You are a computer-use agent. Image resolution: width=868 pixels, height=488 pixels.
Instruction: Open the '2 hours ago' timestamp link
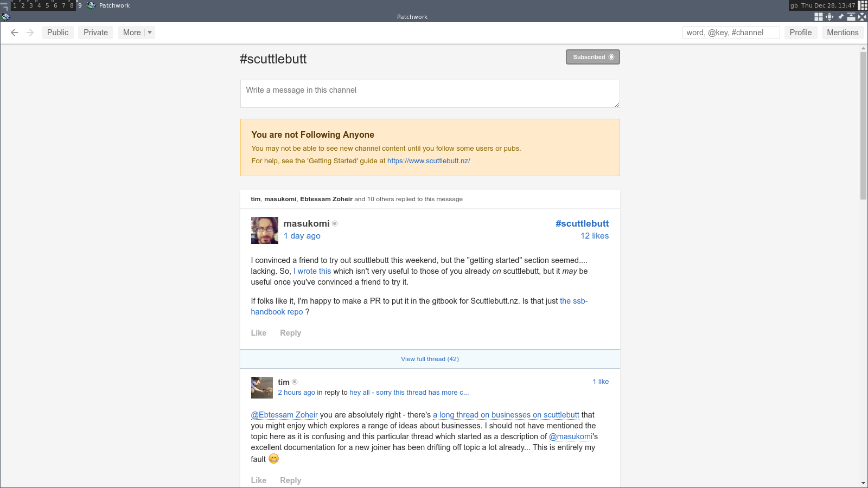coord(296,393)
